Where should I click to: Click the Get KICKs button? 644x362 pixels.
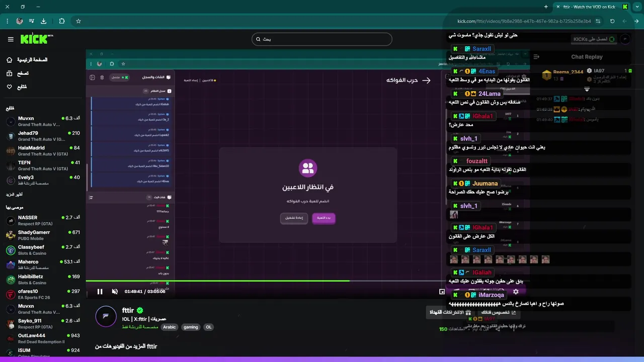pyautogui.click(x=594, y=39)
